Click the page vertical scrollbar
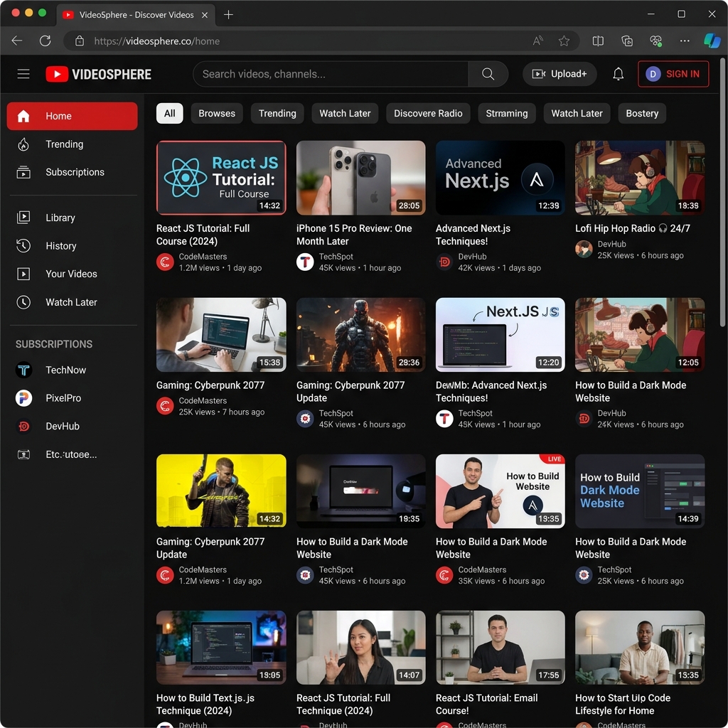728x728 pixels. click(x=723, y=193)
